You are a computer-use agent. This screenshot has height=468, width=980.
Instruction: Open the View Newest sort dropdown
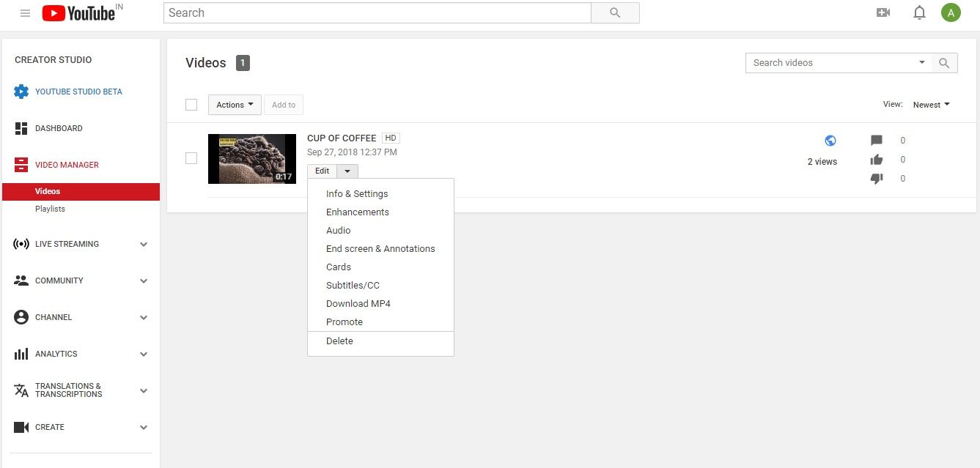pos(931,105)
